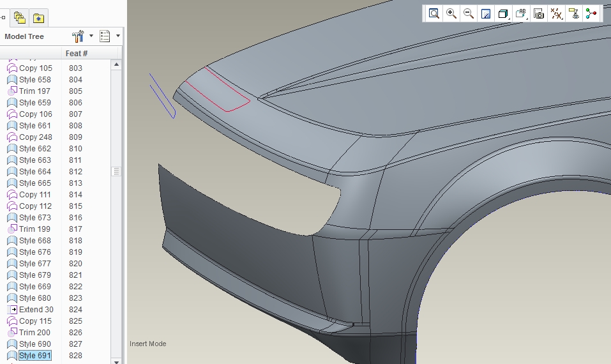Open the View Manager

click(x=538, y=13)
